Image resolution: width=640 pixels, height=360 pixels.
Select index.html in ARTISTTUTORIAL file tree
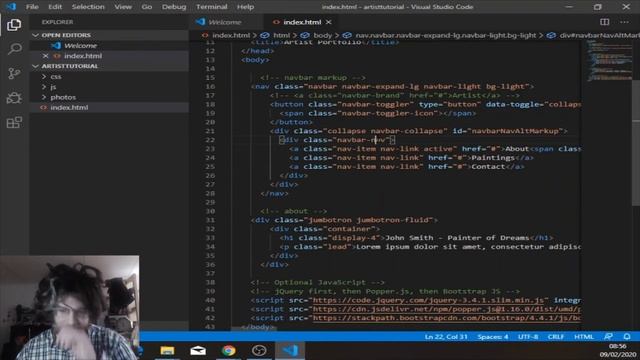[69, 107]
